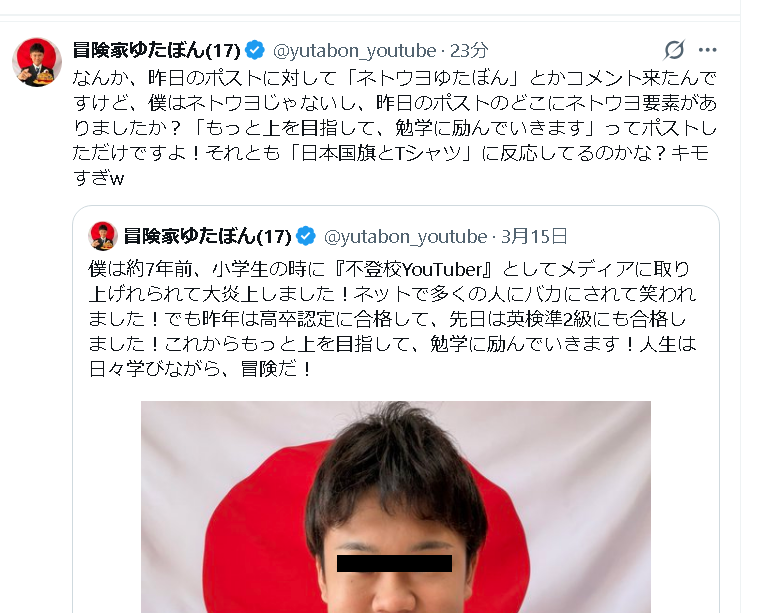Click the last line キモすぎw of the post
765x613 pixels.
[x=99, y=178]
